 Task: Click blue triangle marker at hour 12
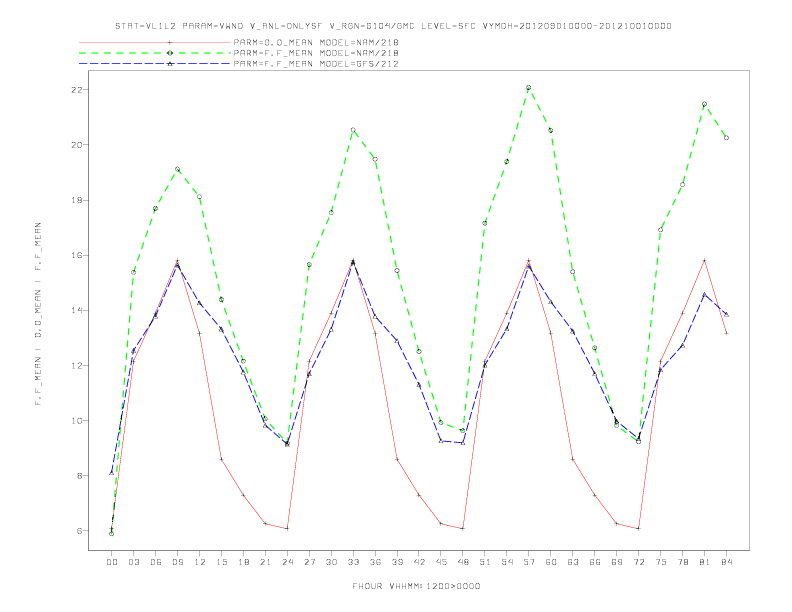tap(200, 303)
